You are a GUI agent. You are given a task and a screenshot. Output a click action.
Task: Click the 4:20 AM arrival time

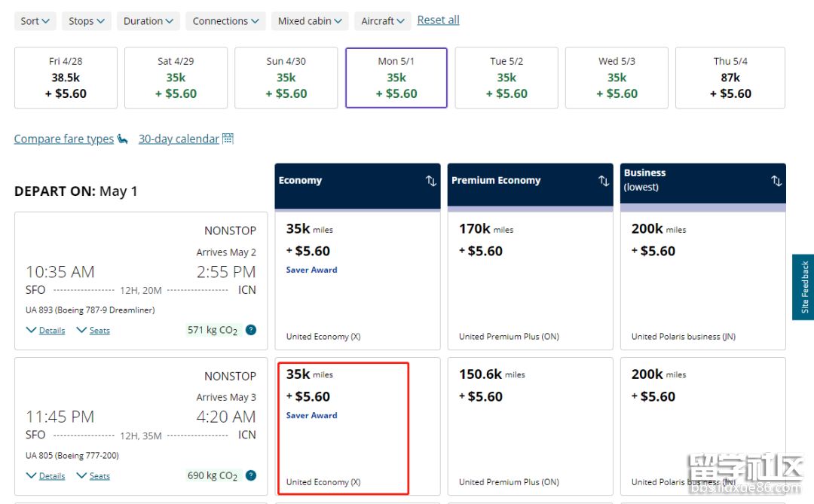tap(226, 417)
